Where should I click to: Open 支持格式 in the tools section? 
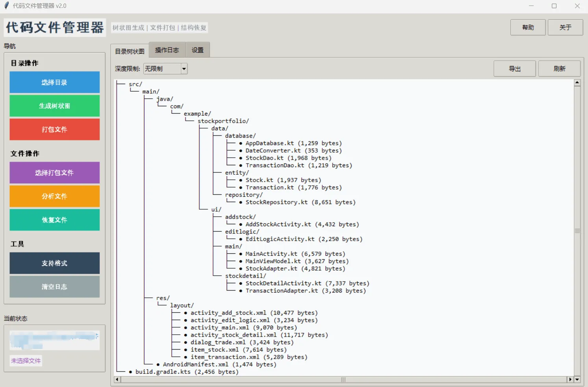pos(54,263)
